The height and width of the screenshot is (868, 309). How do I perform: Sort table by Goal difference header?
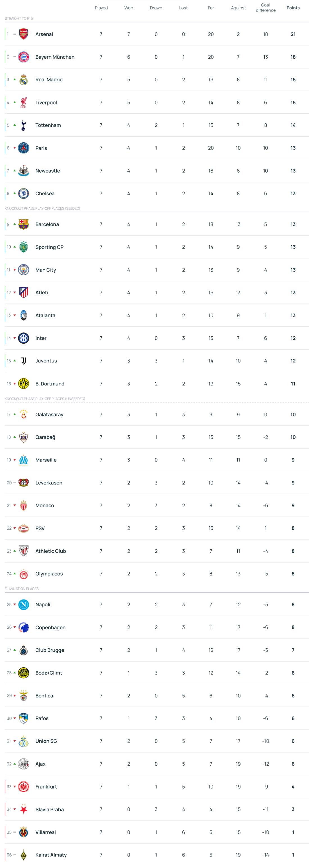click(x=265, y=8)
